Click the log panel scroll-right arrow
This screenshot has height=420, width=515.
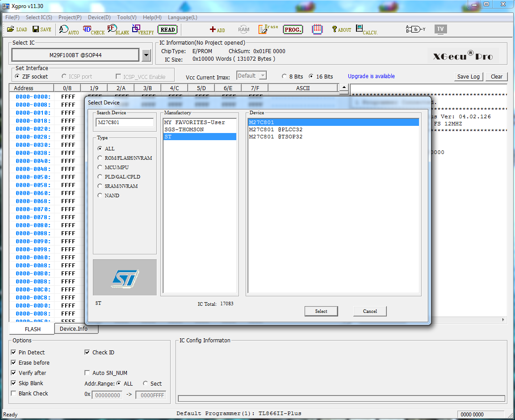click(x=503, y=320)
